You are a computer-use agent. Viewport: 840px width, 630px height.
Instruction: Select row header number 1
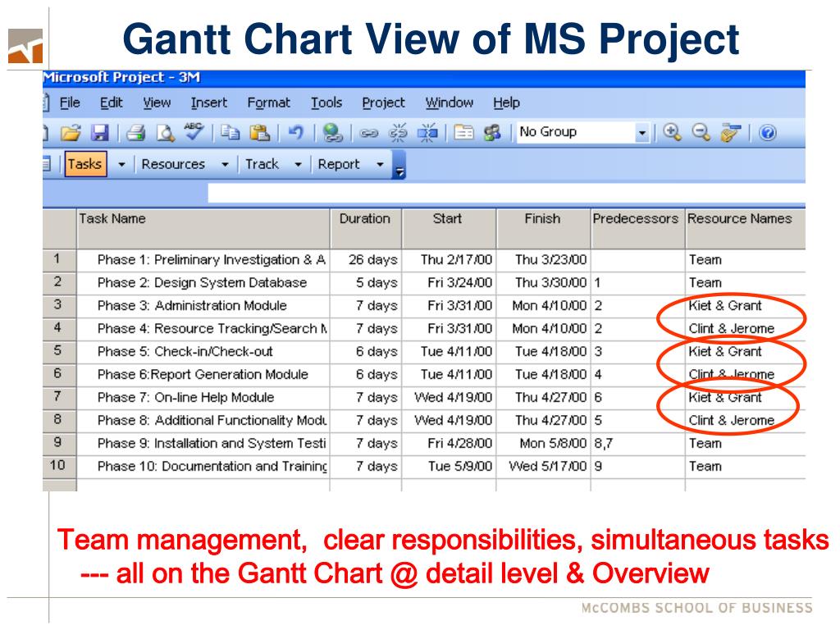(59, 260)
